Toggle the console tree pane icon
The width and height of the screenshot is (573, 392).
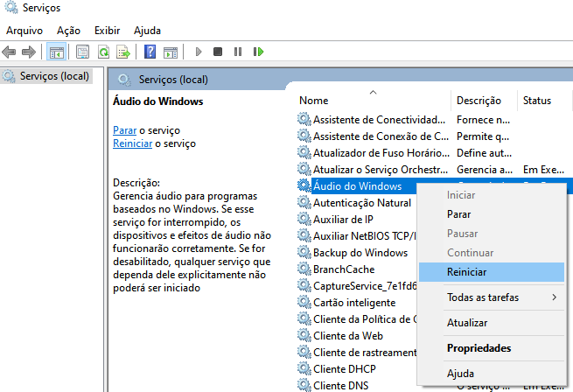57,52
